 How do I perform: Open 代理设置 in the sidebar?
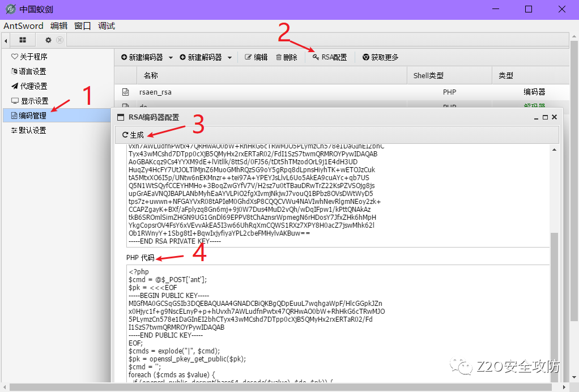pyautogui.click(x=29, y=86)
